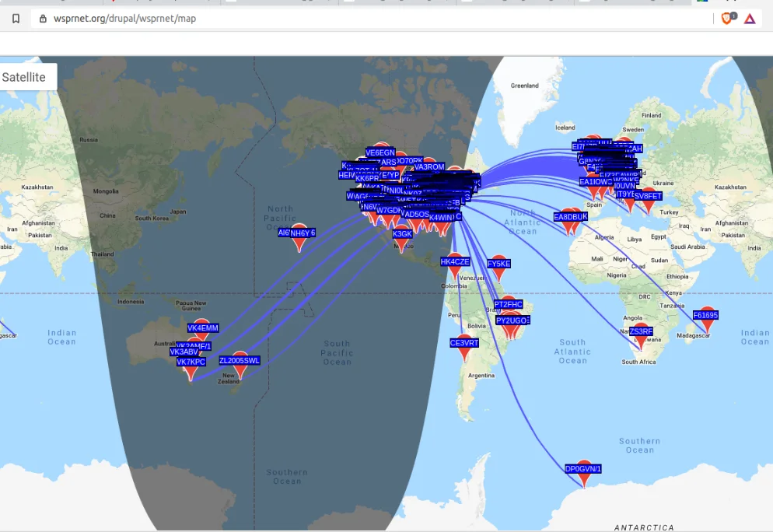Image resolution: width=773 pixels, height=532 pixels.
Task: Select the ZL2005SWL marker in New Zealand
Action: click(x=239, y=360)
